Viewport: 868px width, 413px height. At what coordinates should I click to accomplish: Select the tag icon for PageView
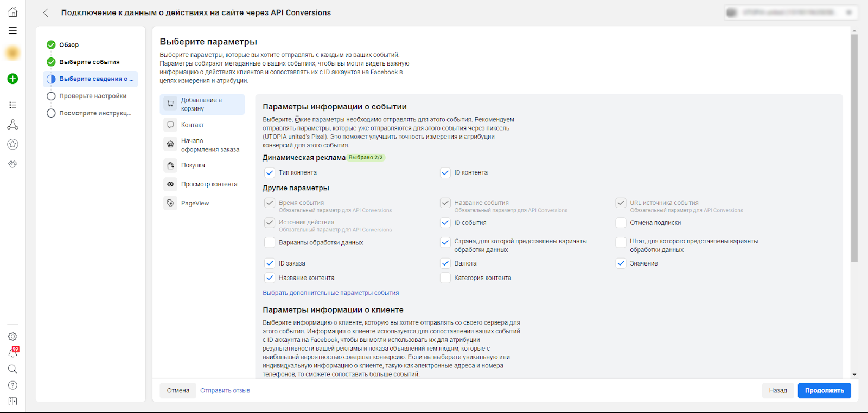[x=170, y=203]
